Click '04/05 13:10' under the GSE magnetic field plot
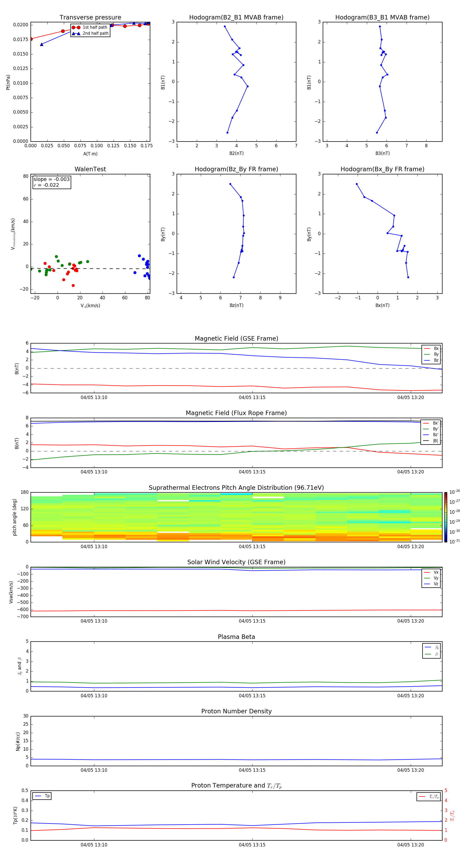The height and width of the screenshot is (868, 473). click(94, 398)
